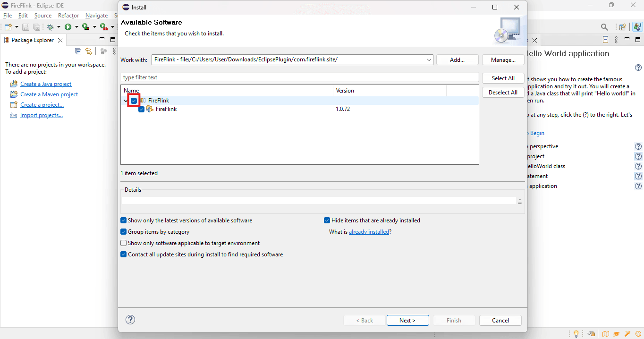This screenshot has height=339, width=644.
Task: Toggle Show only the latest versions checkbox
Action: [124, 220]
